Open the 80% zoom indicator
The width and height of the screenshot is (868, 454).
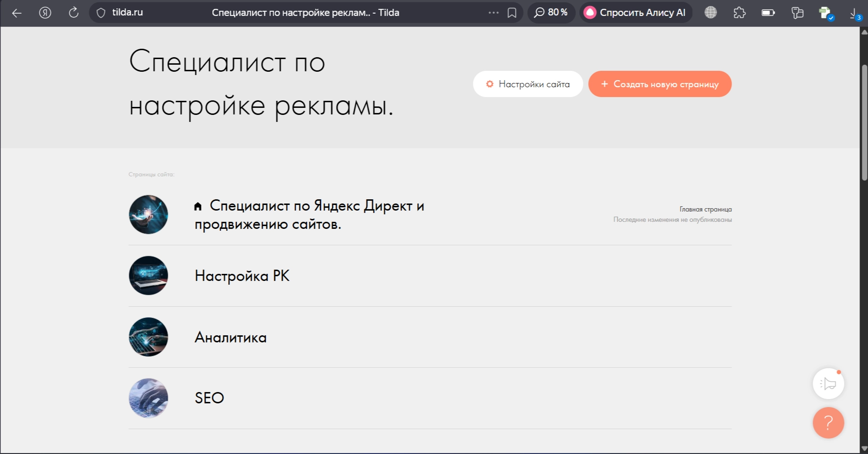coord(551,13)
